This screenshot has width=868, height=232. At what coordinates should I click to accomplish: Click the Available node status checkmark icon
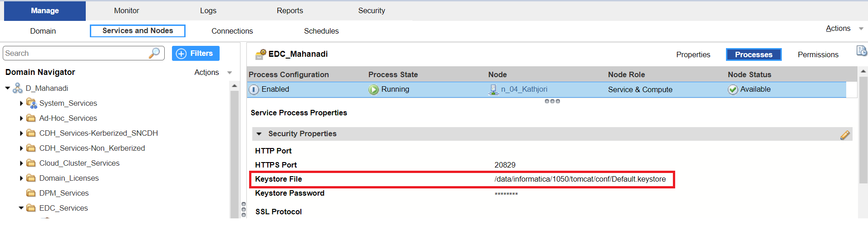click(x=733, y=89)
